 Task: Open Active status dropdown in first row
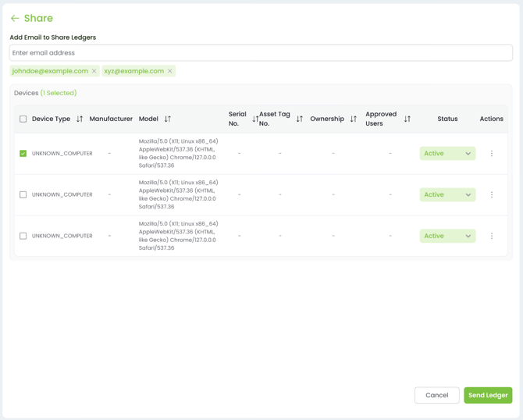point(447,154)
